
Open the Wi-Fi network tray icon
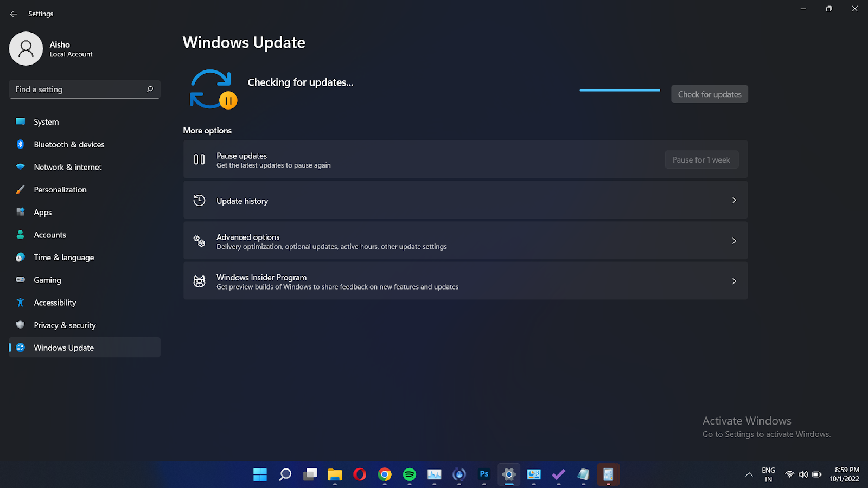coord(790,475)
